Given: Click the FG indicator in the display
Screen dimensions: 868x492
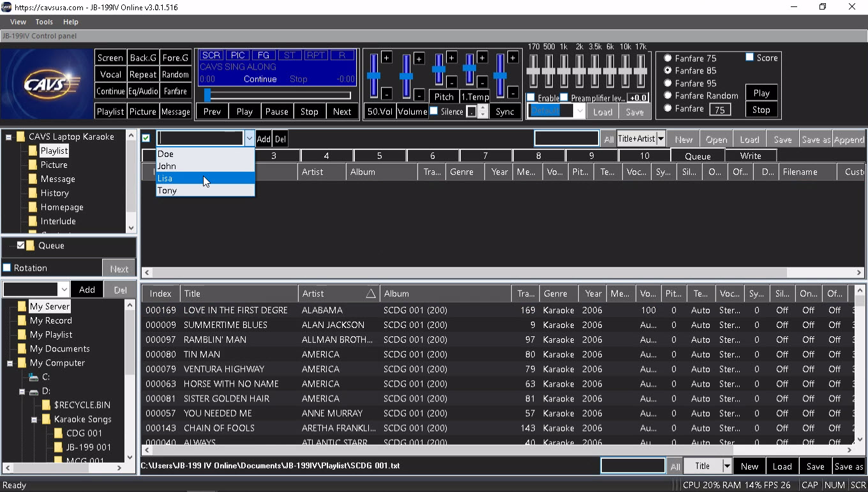Looking at the screenshot, I should coord(264,56).
